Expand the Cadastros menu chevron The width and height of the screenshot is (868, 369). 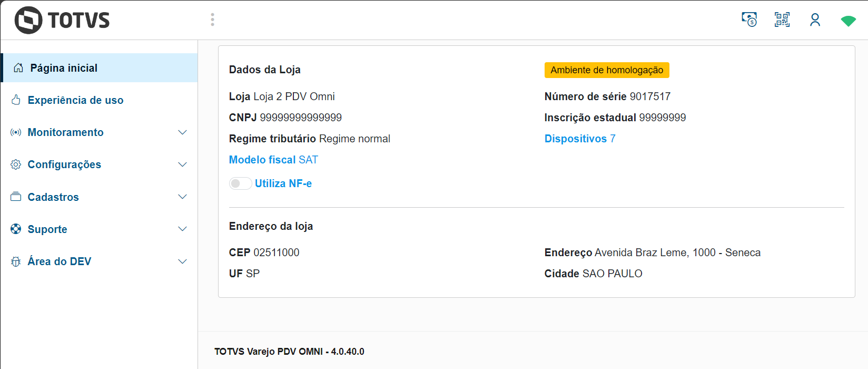182,197
